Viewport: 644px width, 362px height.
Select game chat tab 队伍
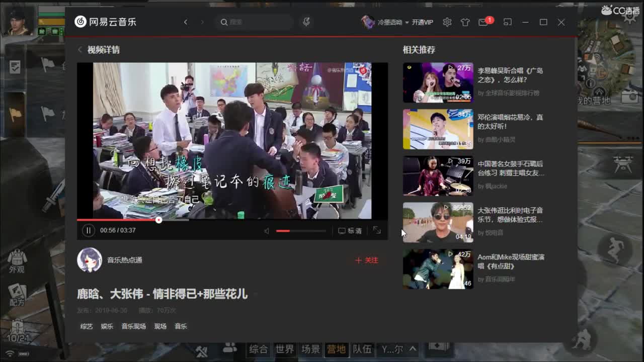(x=362, y=349)
